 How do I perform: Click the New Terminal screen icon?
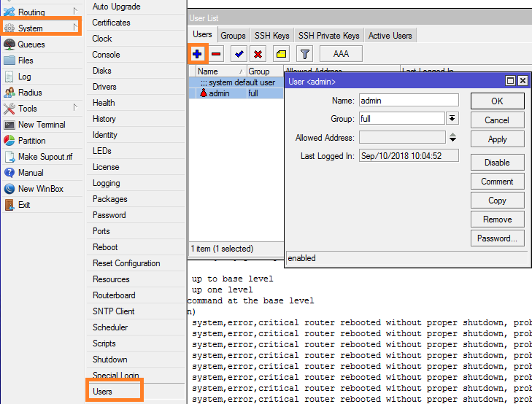click(x=9, y=125)
